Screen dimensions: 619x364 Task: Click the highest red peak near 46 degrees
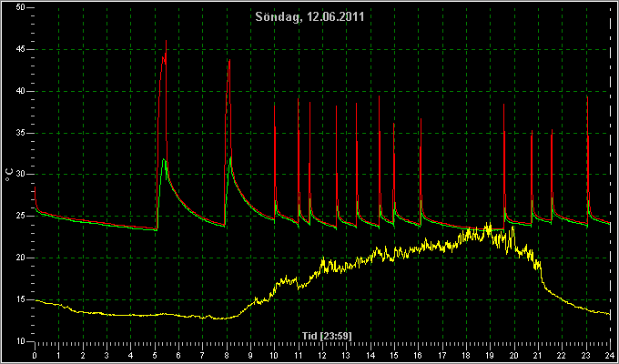click(166, 41)
